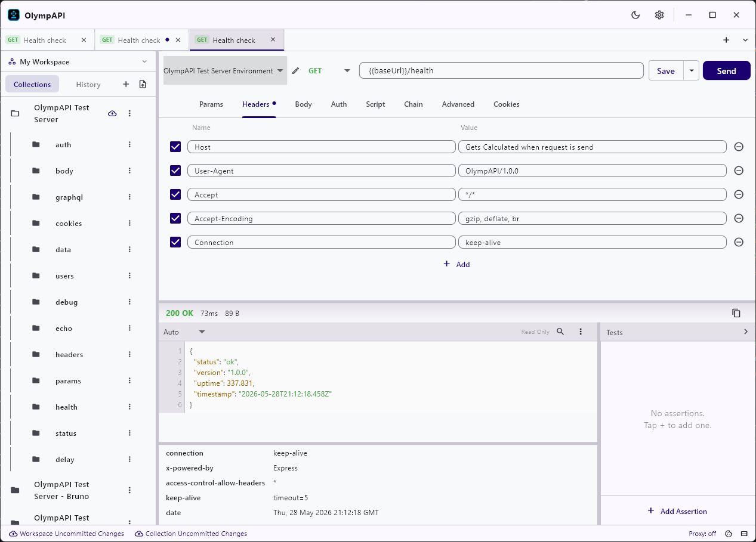756x542 pixels.
Task: Remove the Accept header row
Action: coord(739,194)
